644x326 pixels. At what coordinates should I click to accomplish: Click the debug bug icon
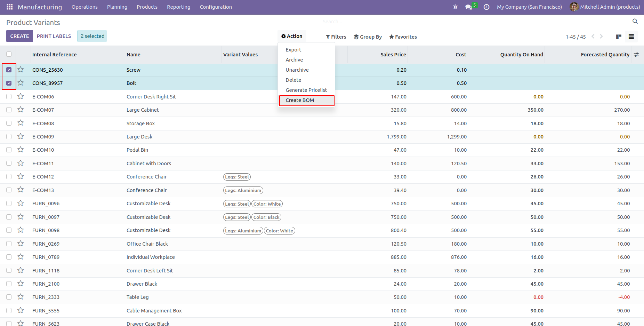click(455, 7)
